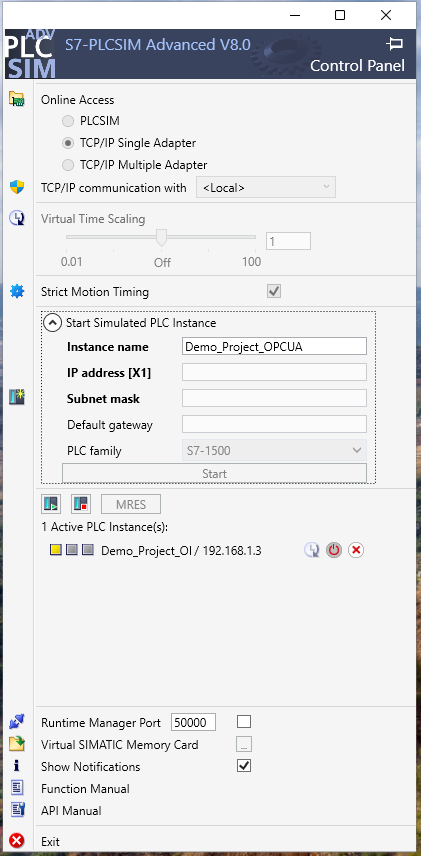Enable the Runtime Manager Port checkbox

click(x=244, y=722)
